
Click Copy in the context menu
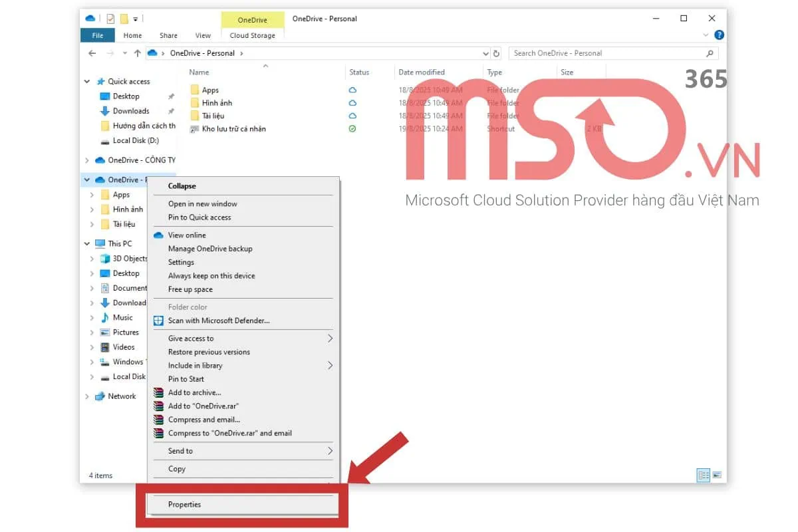(243, 469)
